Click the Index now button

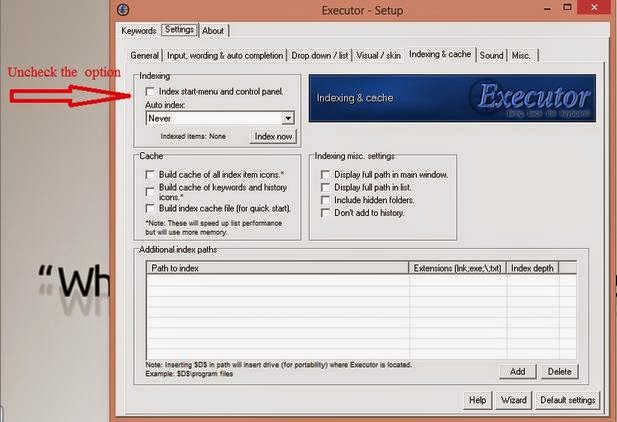click(x=273, y=136)
